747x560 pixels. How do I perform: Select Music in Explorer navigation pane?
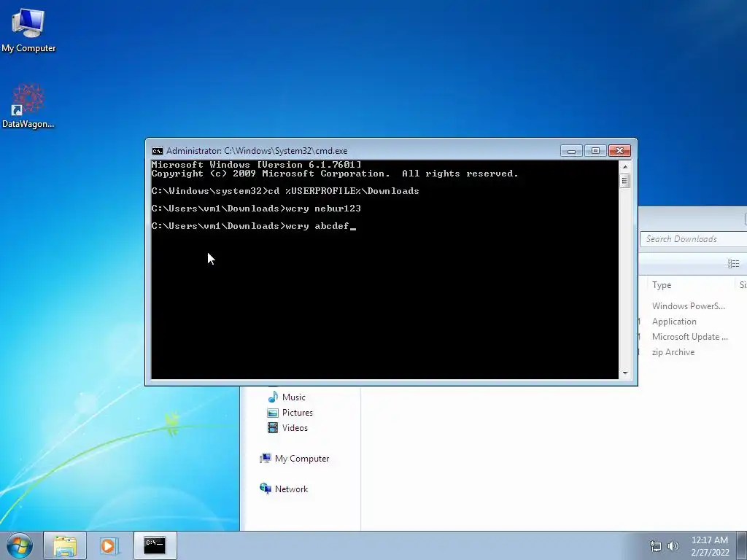point(287,397)
